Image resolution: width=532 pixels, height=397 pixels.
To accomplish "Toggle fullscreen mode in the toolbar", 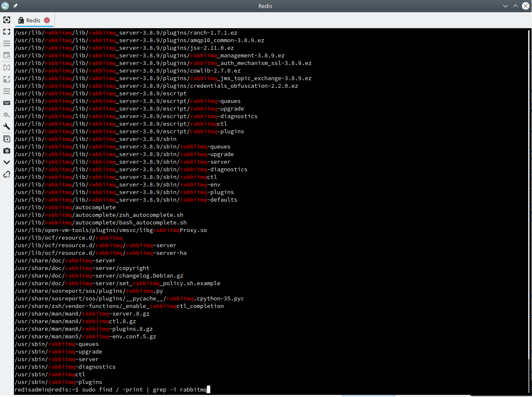I will click(7, 32).
